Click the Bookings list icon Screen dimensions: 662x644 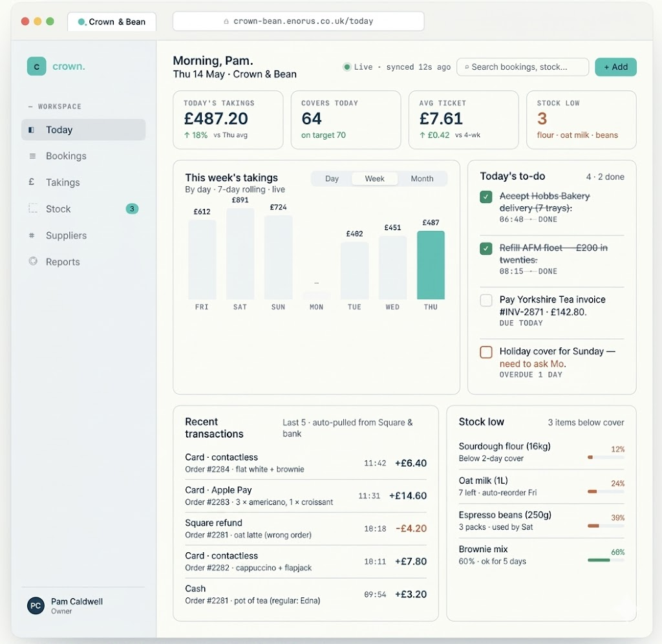click(x=32, y=156)
